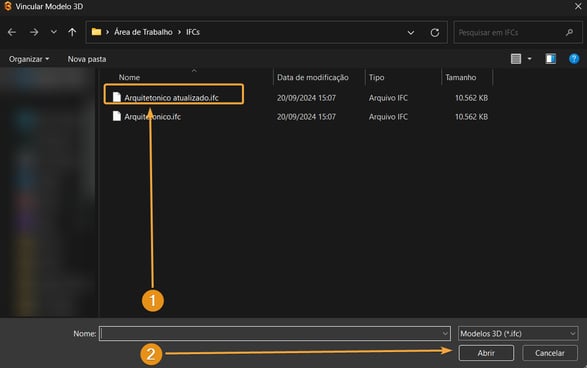Image resolution: width=587 pixels, height=368 pixels.
Task: Go forward using the right arrow
Action: 34,33
